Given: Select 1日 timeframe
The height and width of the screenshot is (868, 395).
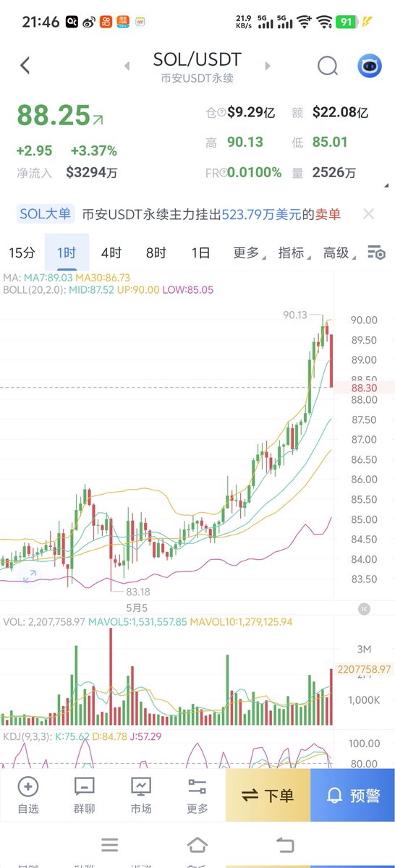Looking at the screenshot, I should (x=200, y=252).
